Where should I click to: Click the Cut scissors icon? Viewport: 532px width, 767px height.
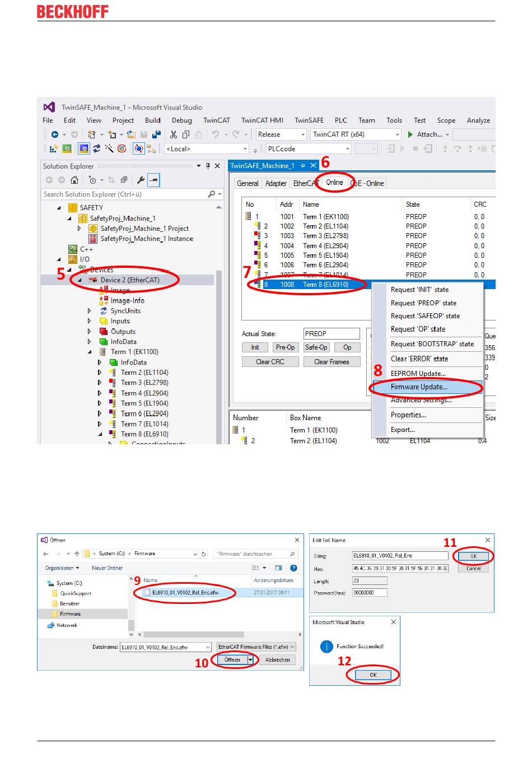(174, 134)
